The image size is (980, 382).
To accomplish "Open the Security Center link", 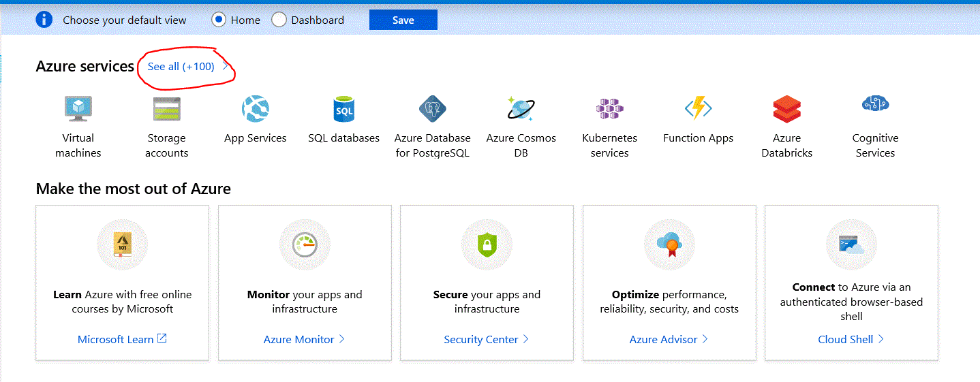I will tap(486, 339).
